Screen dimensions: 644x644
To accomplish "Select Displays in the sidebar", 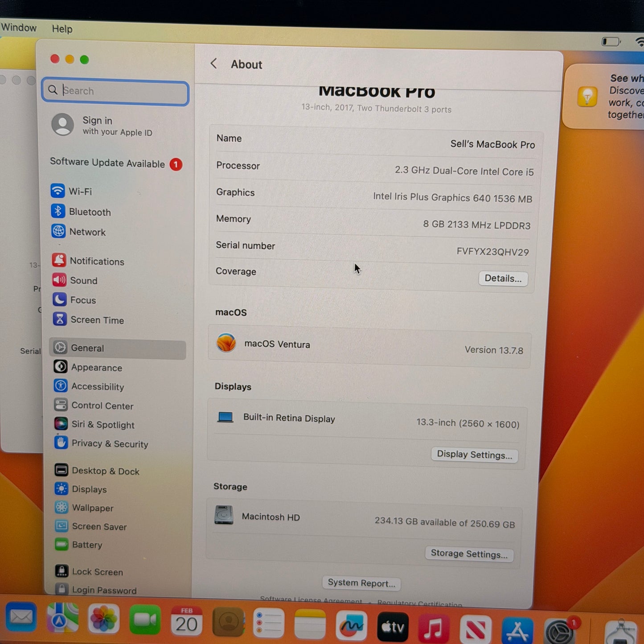I will (81, 489).
